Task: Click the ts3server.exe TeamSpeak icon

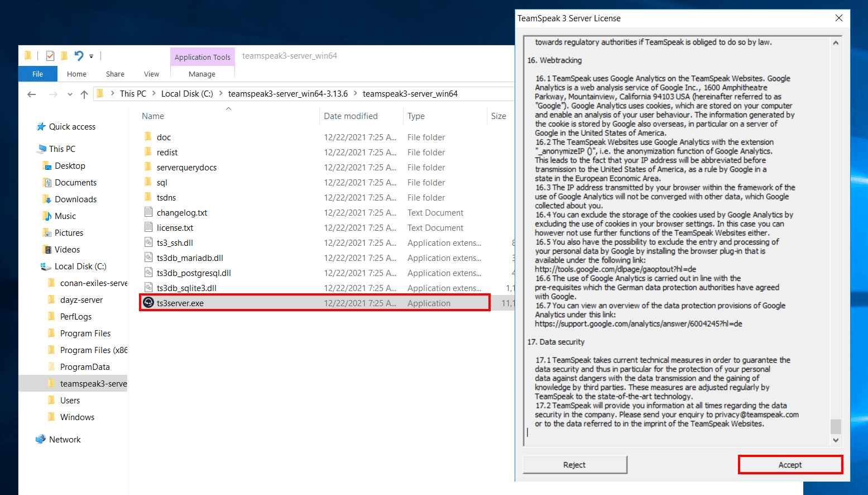Action: point(148,303)
